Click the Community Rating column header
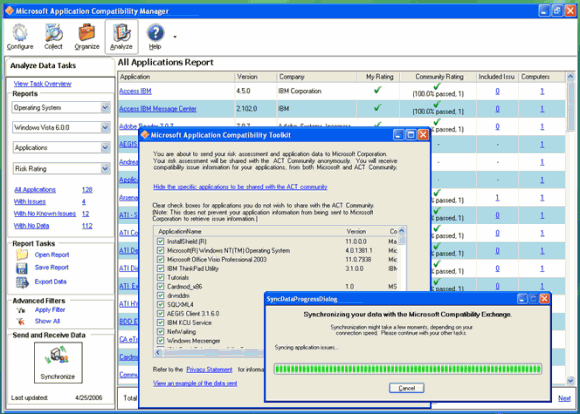 pyautogui.click(x=438, y=77)
